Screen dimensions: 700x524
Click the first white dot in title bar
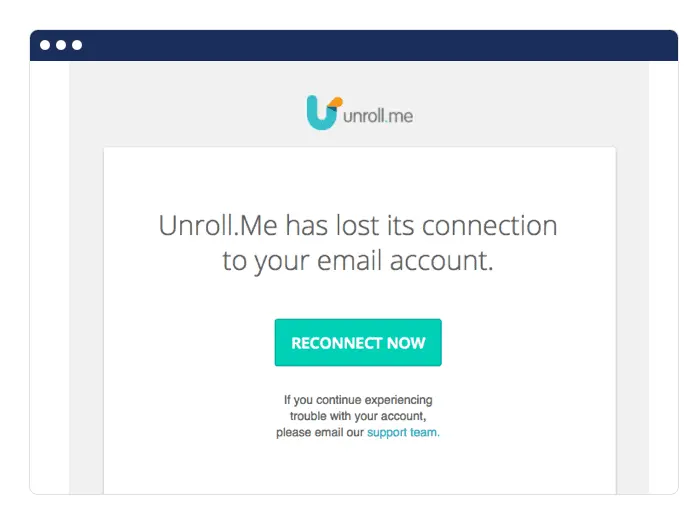(45, 45)
